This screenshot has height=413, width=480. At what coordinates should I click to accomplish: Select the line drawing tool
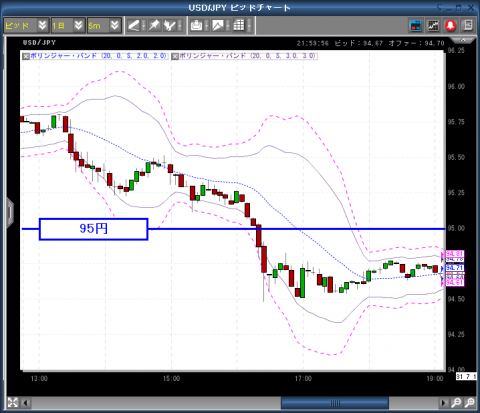coord(134,25)
